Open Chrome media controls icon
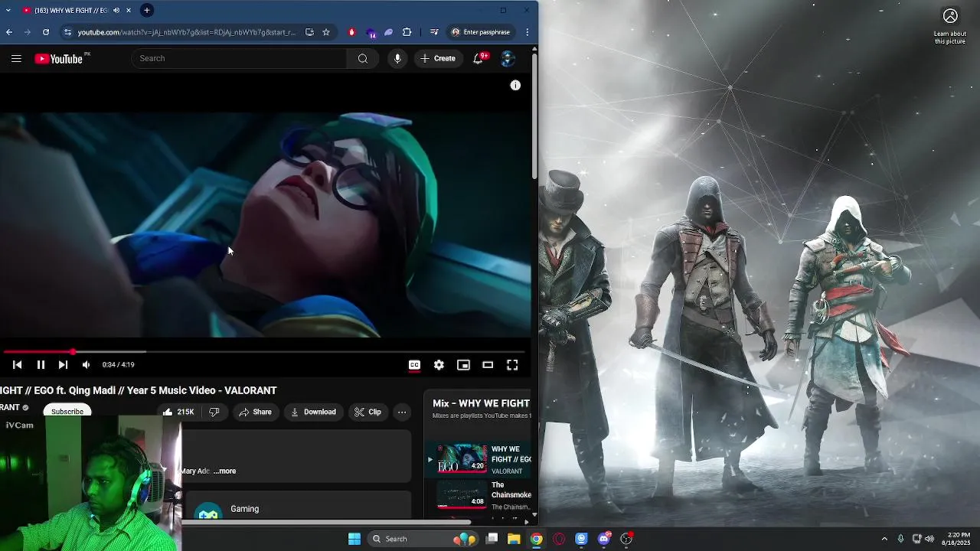 [x=434, y=32]
